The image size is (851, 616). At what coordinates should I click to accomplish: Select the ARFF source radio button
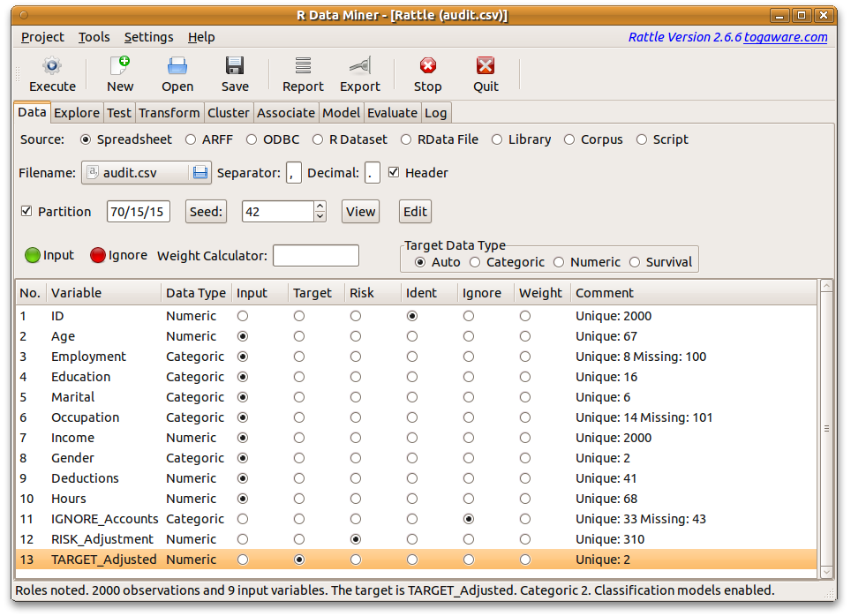pos(191,139)
